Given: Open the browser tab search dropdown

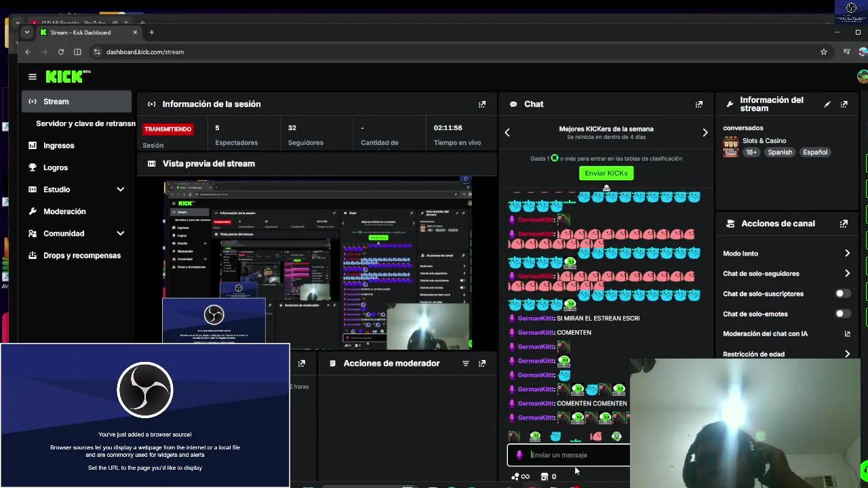Looking at the screenshot, I should click(27, 33).
